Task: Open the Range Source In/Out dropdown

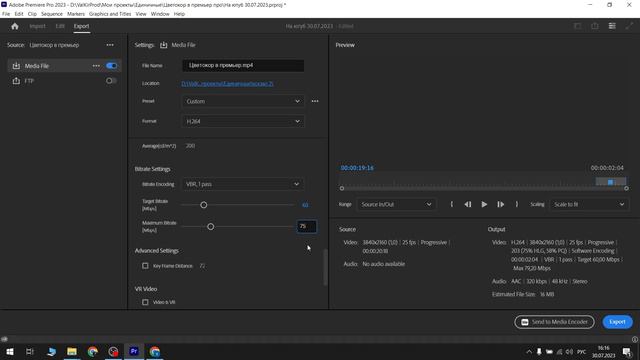Action: (396, 204)
